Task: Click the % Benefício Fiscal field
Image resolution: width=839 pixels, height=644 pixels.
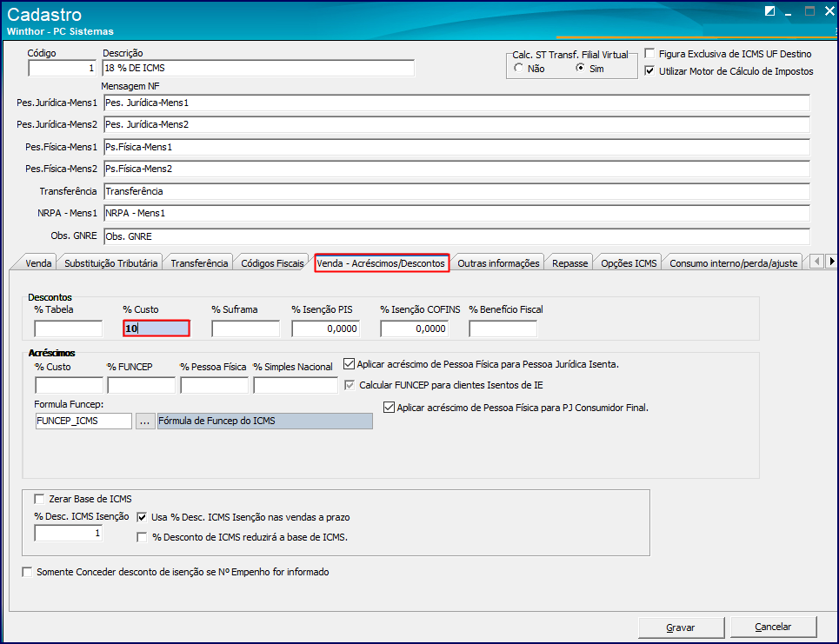Action: (x=503, y=329)
